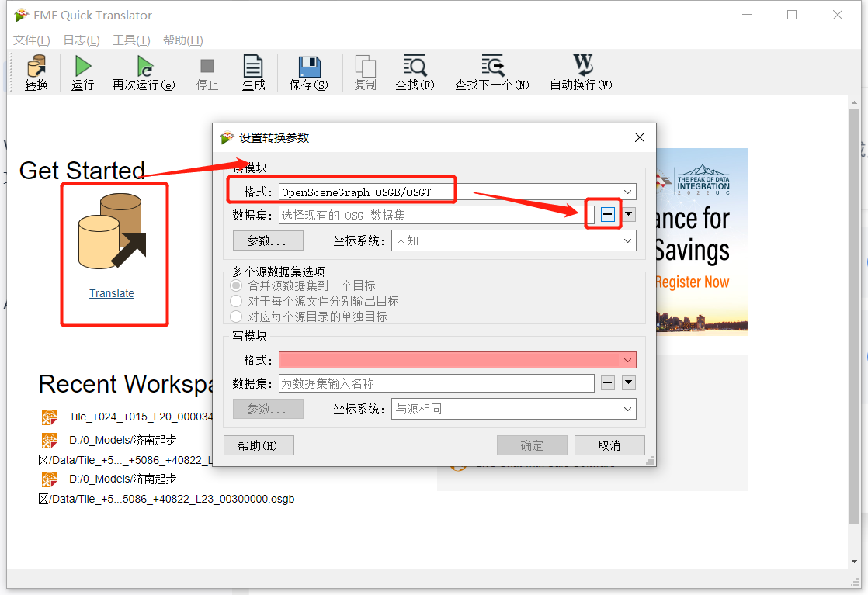Toggle 自动换行 word wrap icon
This screenshot has height=595, width=868.
pyautogui.click(x=582, y=72)
